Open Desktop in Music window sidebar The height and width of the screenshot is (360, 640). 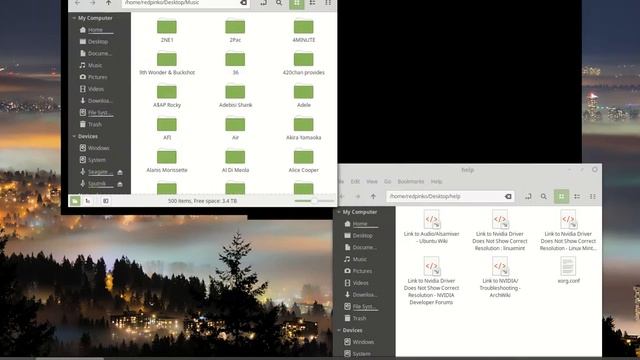point(93,42)
